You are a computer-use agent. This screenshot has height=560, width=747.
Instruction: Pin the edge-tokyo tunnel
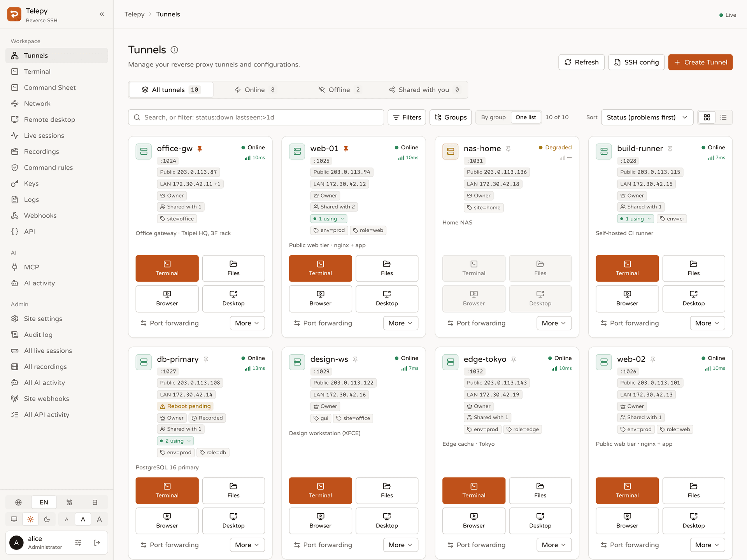514,359
